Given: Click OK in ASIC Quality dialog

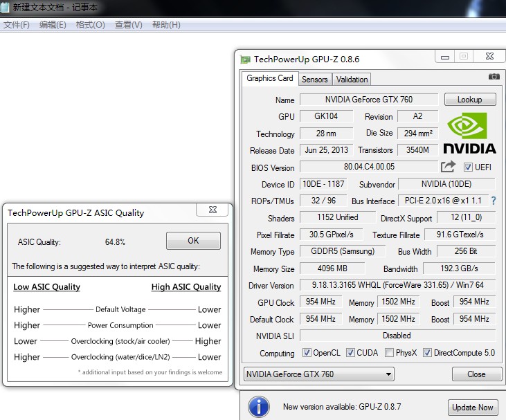Looking at the screenshot, I should coord(193,241).
